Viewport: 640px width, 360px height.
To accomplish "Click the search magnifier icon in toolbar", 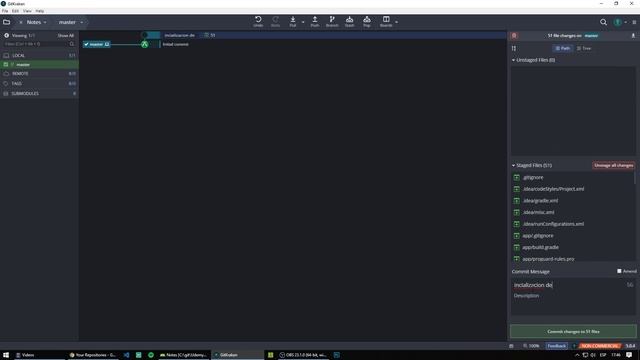I will pos(603,22).
